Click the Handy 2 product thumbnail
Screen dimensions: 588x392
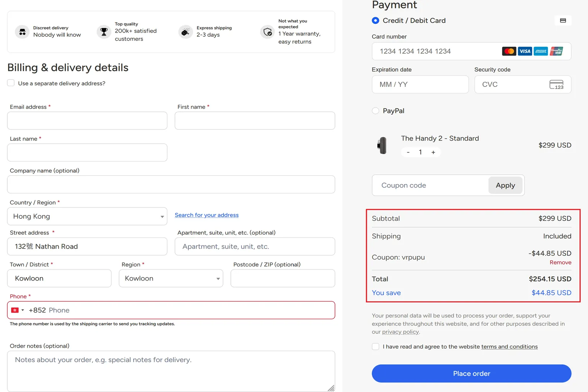[382, 145]
